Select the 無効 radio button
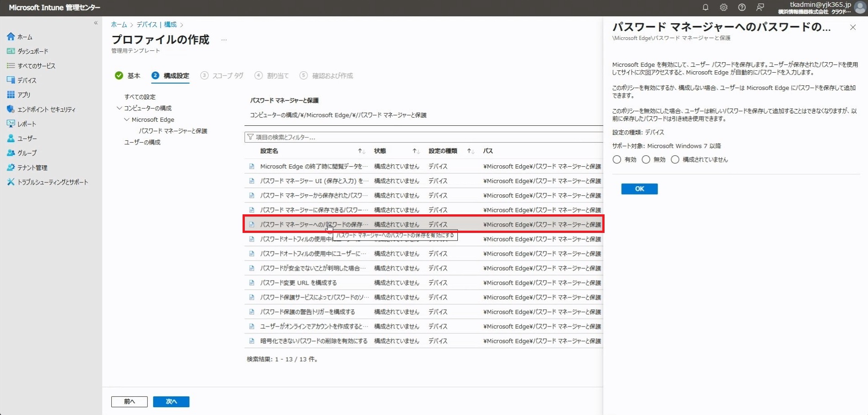868x415 pixels. click(646, 160)
